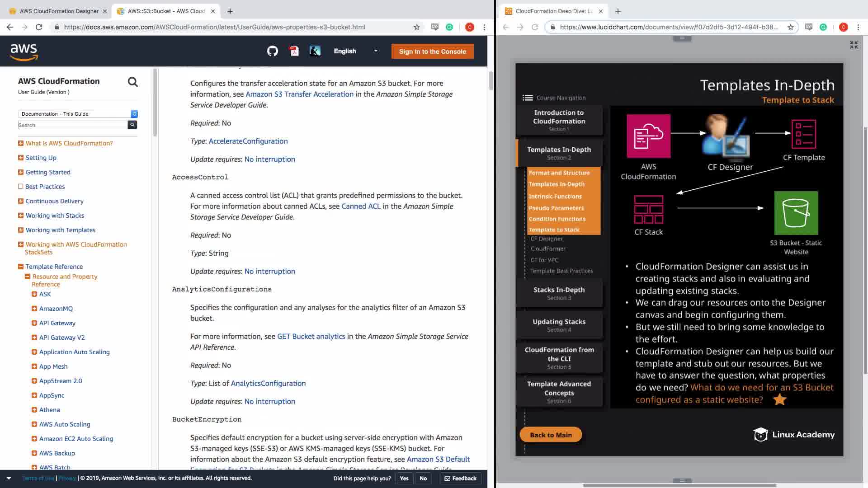Expand the Working with Stacks node

(20, 216)
